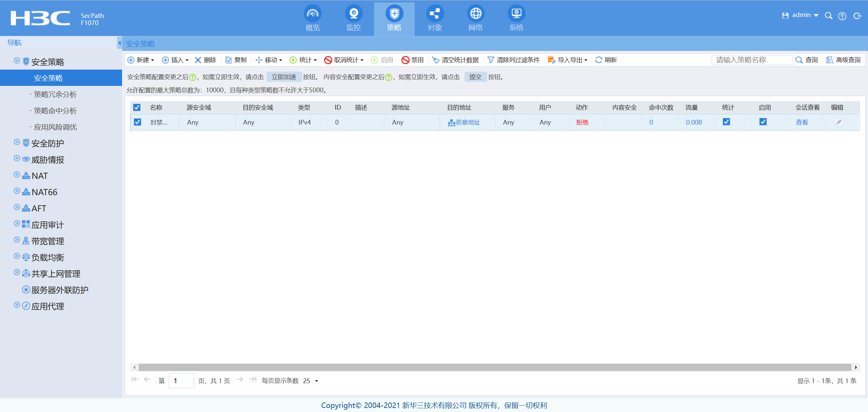This screenshot has width=868, height=412.
Task: Click the pencil edit icon in policy row
Action: pos(839,122)
